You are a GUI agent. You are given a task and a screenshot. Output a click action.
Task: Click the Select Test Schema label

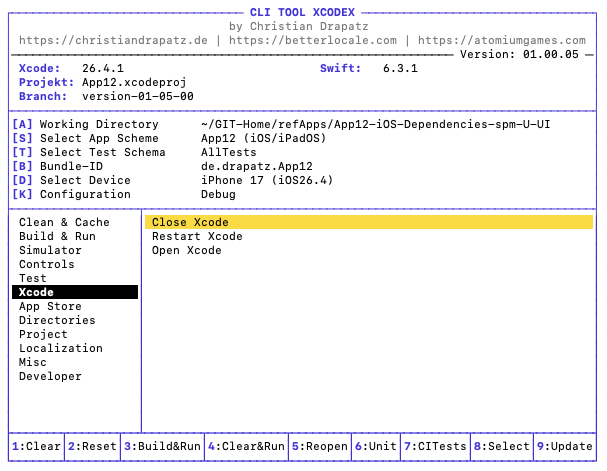[103, 152]
